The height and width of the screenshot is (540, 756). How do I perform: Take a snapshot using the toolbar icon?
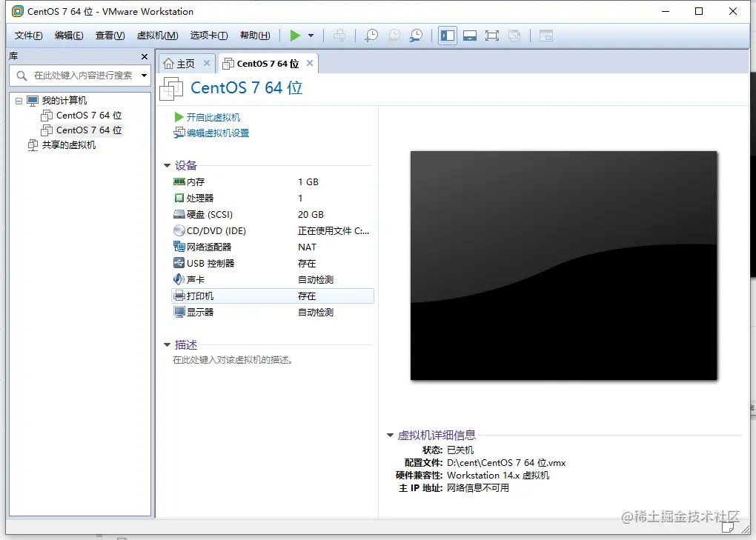[x=371, y=35]
